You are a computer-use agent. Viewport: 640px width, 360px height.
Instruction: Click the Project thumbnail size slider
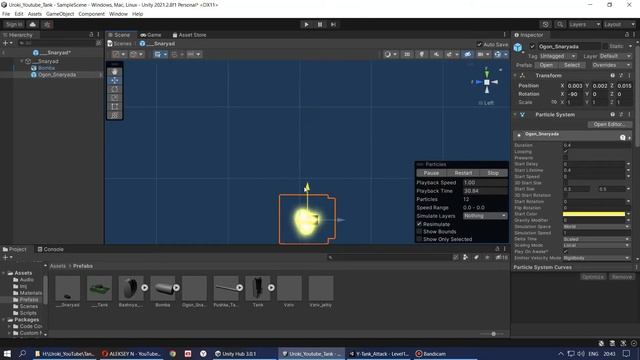[x=493, y=334]
